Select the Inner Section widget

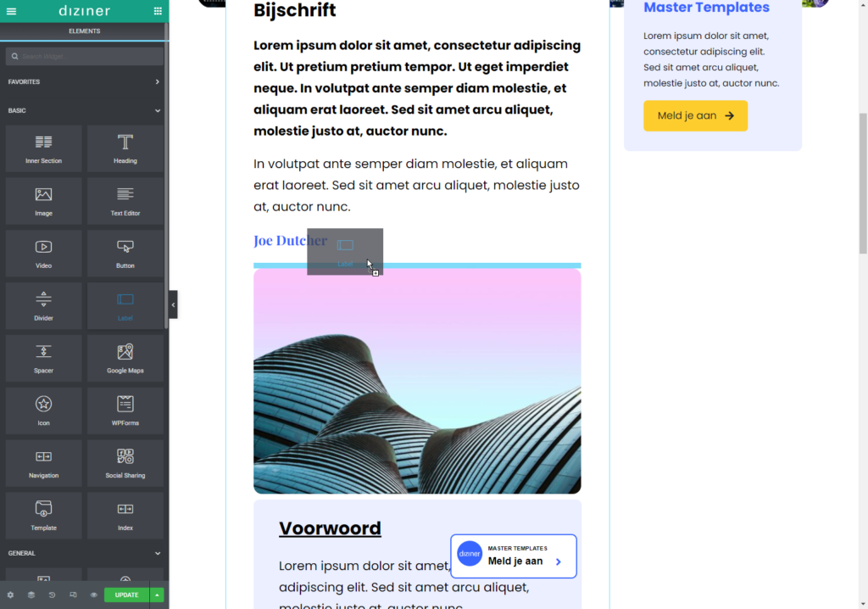coord(44,149)
